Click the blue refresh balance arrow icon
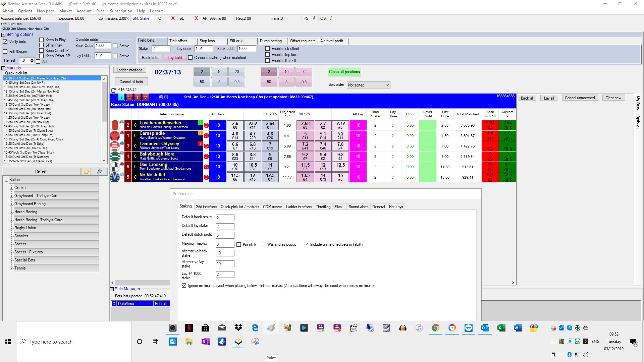644x362 pixels. coord(113,90)
